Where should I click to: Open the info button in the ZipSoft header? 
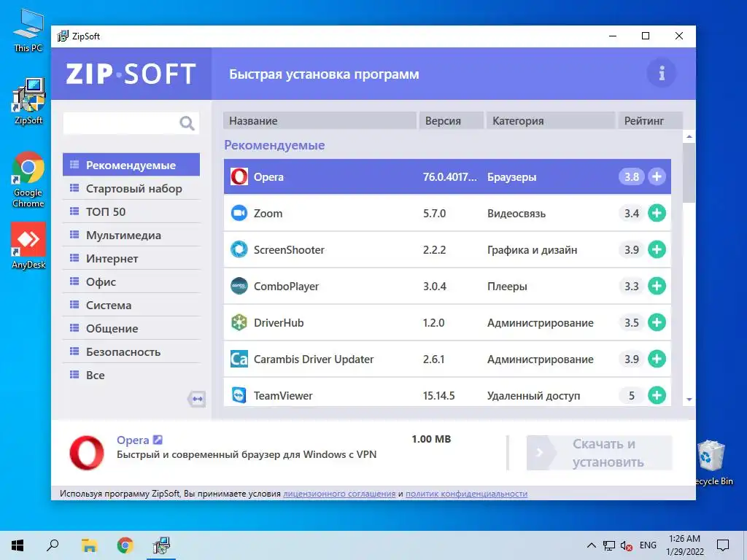click(661, 74)
